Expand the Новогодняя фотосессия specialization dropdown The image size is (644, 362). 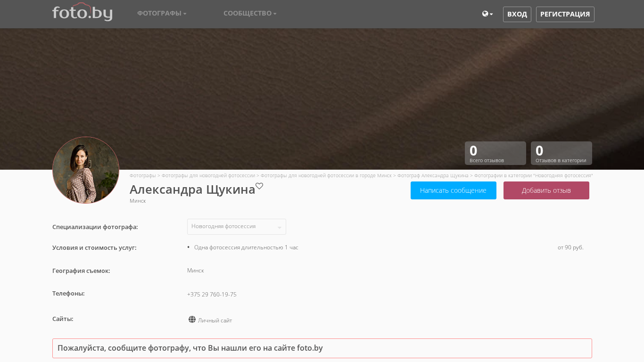click(236, 227)
